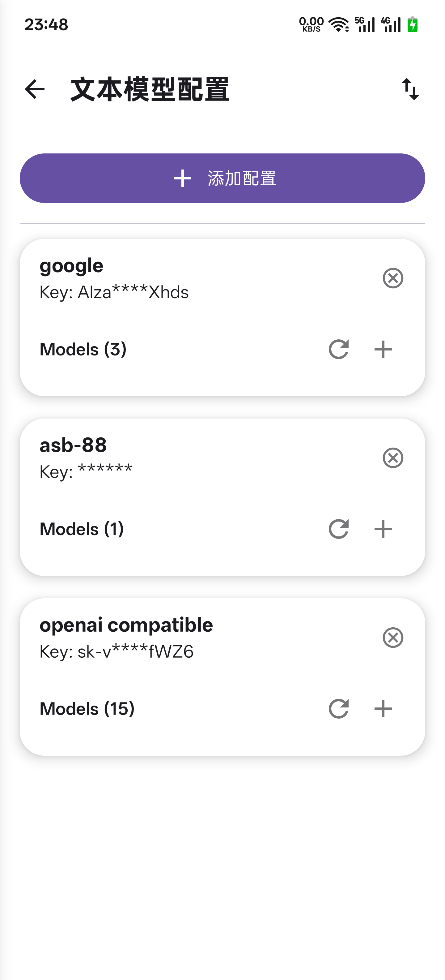This screenshot has height=980, width=445.
Task: Open the asb-88 configuration title
Action: [73, 445]
